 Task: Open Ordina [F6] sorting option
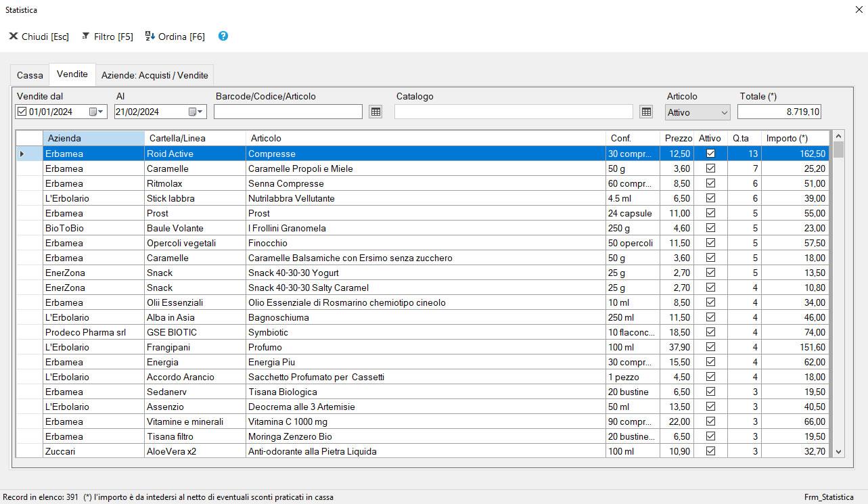(x=175, y=37)
